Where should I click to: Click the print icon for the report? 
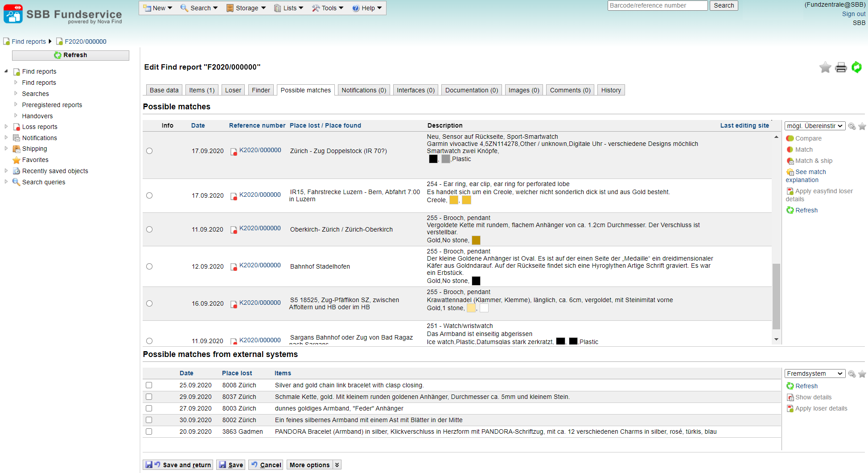(841, 67)
